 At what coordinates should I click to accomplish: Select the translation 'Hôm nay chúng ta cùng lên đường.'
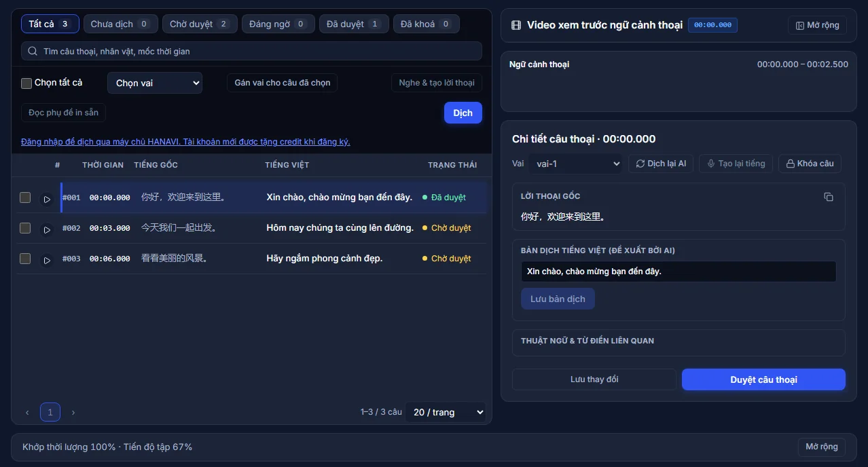[340, 228]
